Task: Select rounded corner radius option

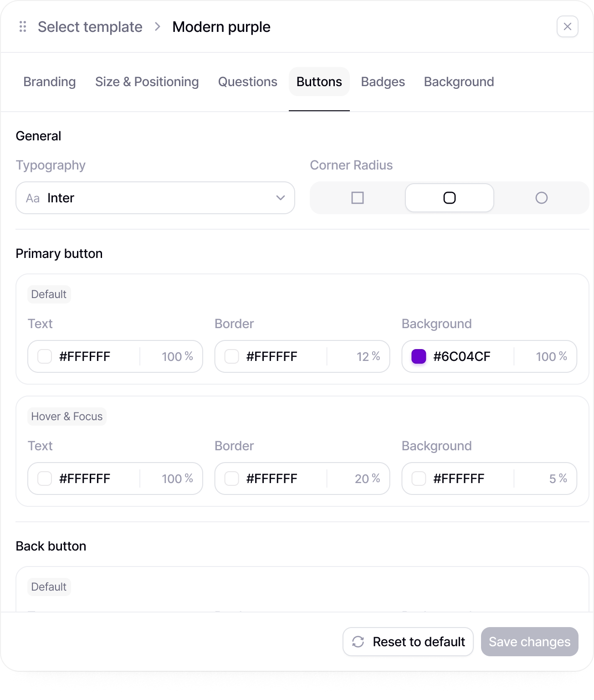Action: point(450,198)
